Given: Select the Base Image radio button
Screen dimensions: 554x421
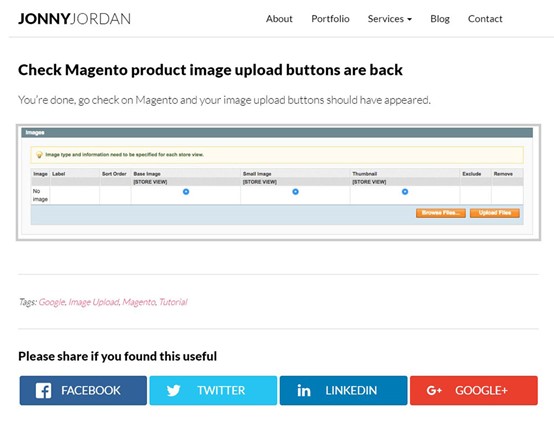Looking at the screenshot, I should pos(186,192).
